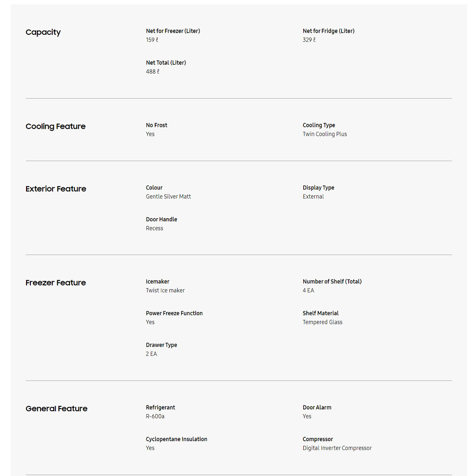Select the Net Total (Liter) label
Viewport: 476px width, 476px height.
click(166, 63)
